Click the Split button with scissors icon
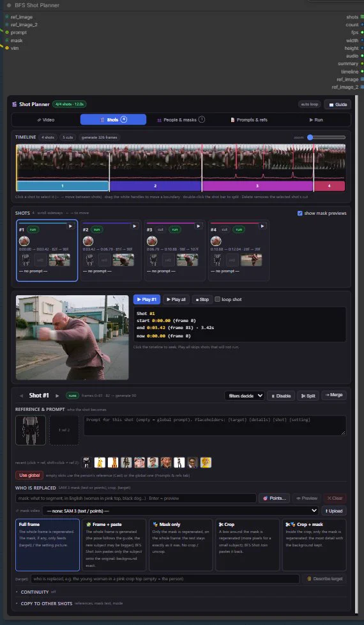The image size is (364, 625). [308, 396]
